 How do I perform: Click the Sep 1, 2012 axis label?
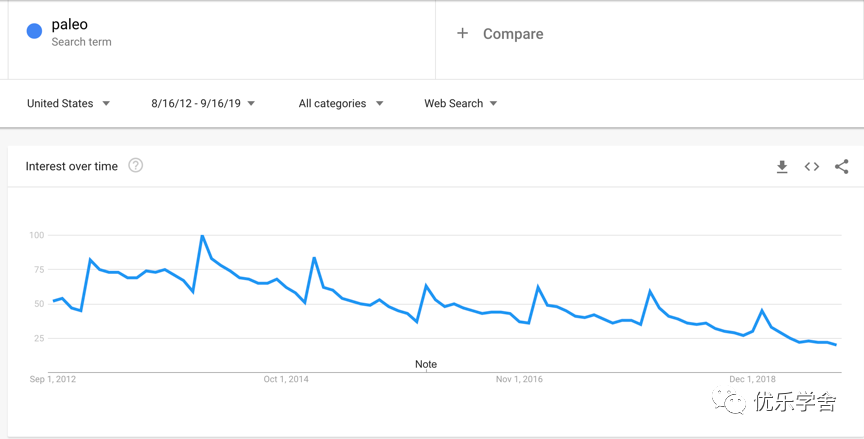(53, 379)
